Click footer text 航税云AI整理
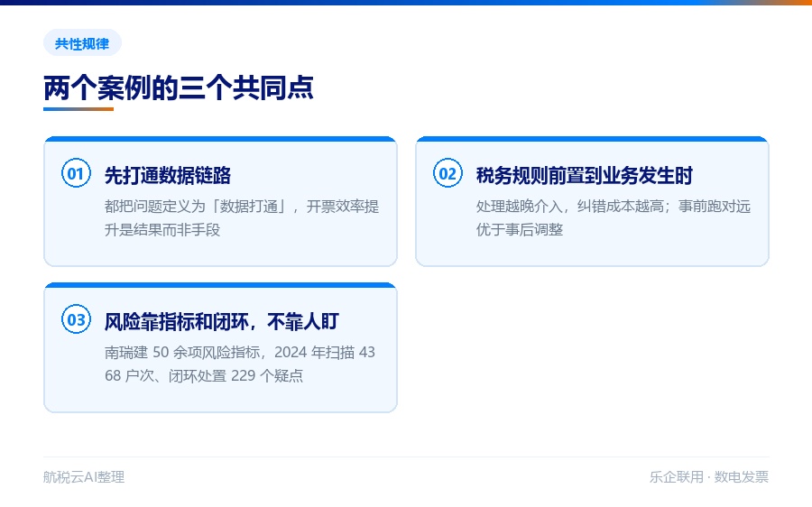This screenshot has width=812, height=507. (x=84, y=477)
